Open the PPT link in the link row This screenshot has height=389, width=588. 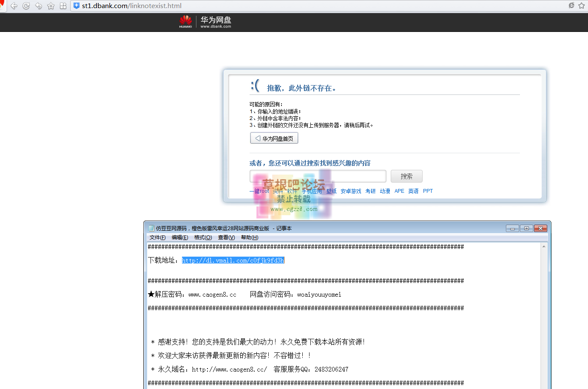[x=428, y=191]
